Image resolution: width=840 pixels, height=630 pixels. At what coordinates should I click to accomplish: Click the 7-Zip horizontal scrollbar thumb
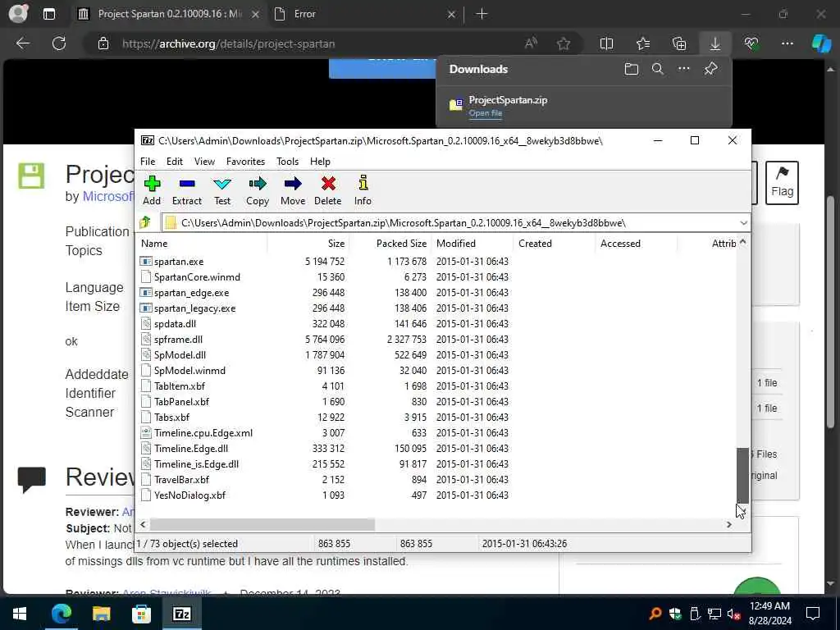tap(262, 524)
